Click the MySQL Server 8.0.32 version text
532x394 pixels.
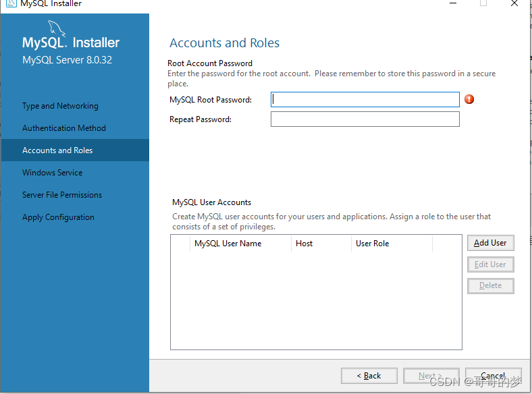(68, 60)
